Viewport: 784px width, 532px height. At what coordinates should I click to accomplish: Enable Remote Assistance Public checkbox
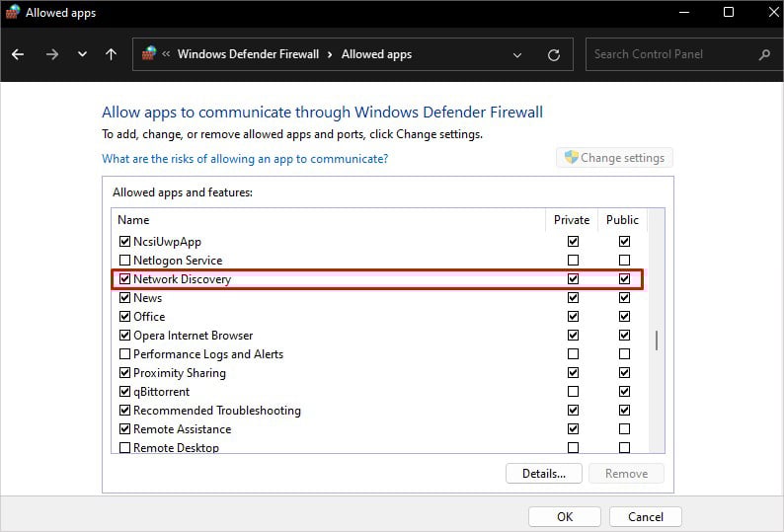point(624,429)
